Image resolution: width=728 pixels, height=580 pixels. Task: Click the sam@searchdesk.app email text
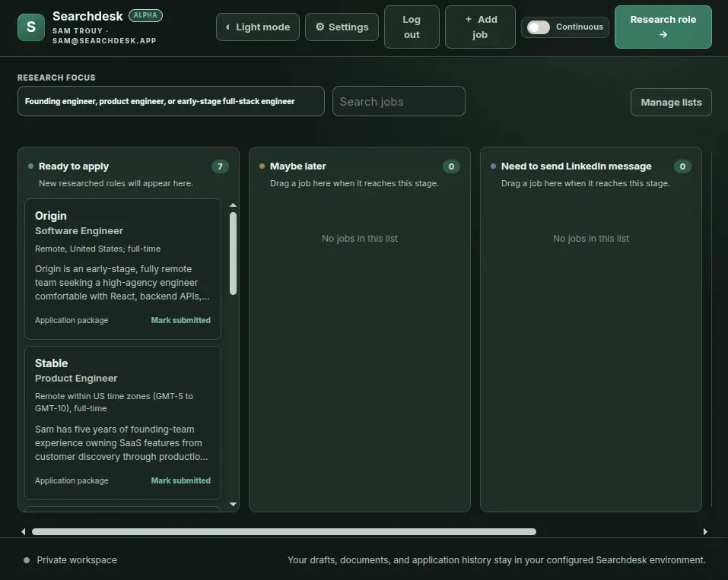pyautogui.click(x=104, y=41)
